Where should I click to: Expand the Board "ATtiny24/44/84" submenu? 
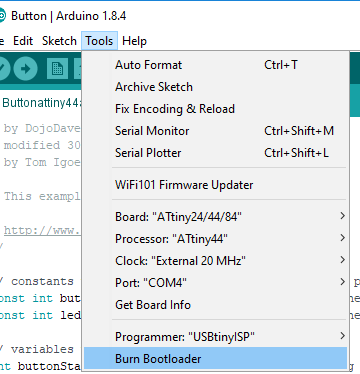(215, 217)
